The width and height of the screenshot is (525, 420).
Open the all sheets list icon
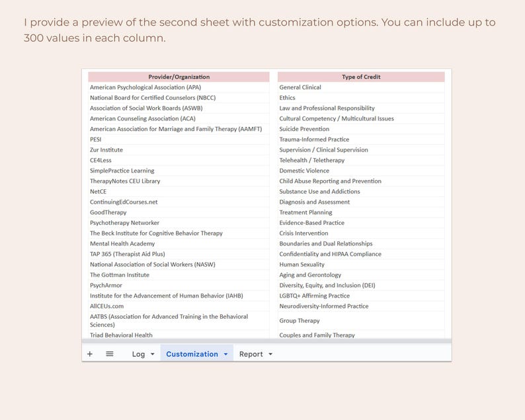(x=110, y=354)
